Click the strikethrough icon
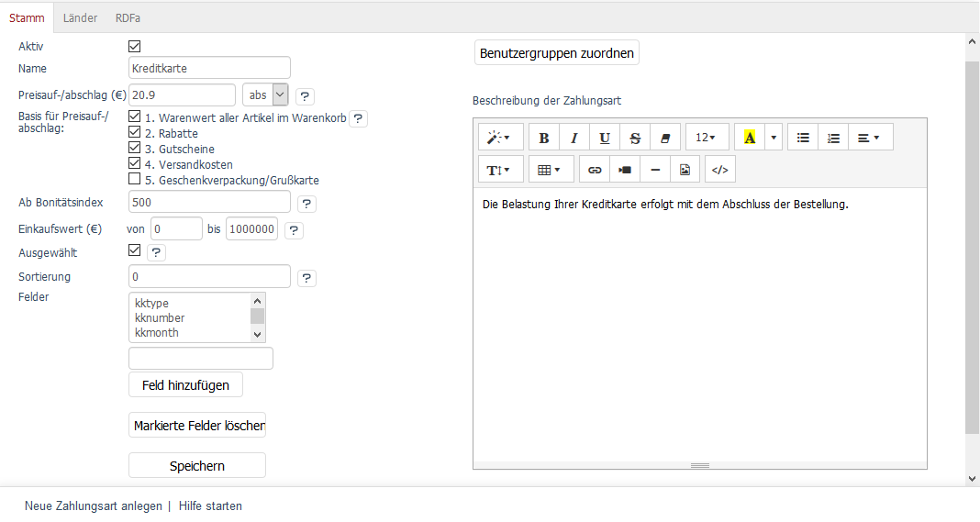This screenshot has width=980, height=522. [x=635, y=138]
